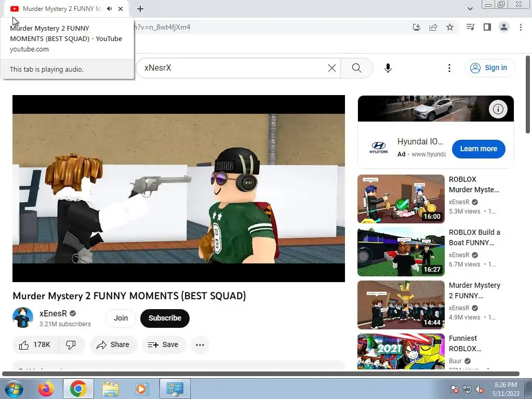Open the Funniest ROBLOX 2021 thumbnail
532x399 pixels.
click(401, 351)
